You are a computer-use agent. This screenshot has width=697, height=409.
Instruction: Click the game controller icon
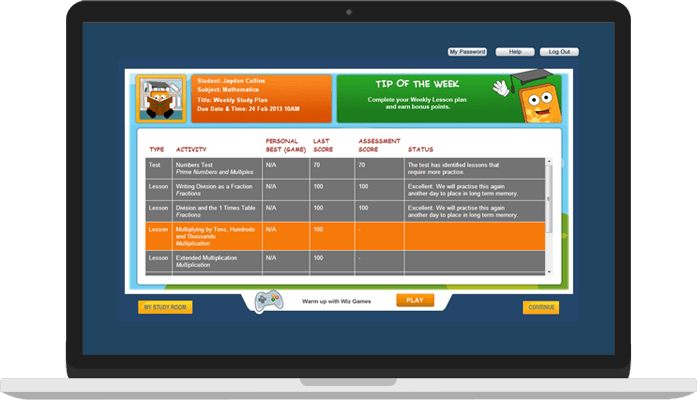(x=265, y=301)
